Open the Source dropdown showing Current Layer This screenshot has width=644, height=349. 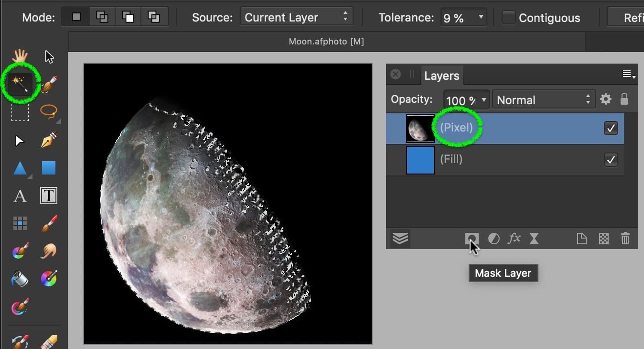pos(296,18)
